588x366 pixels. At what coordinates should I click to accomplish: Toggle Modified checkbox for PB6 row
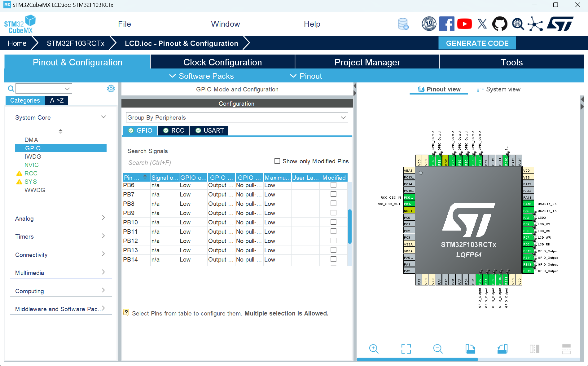point(333,185)
